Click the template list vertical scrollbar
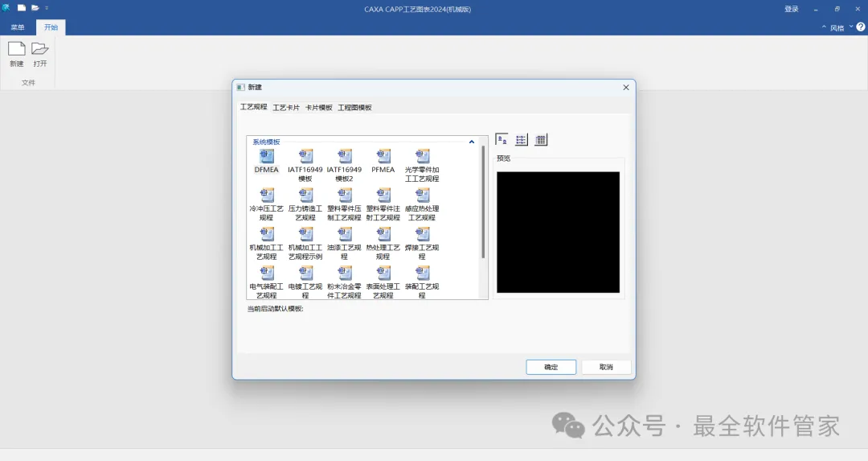Image resolution: width=868 pixels, height=461 pixels. coord(483,202)
